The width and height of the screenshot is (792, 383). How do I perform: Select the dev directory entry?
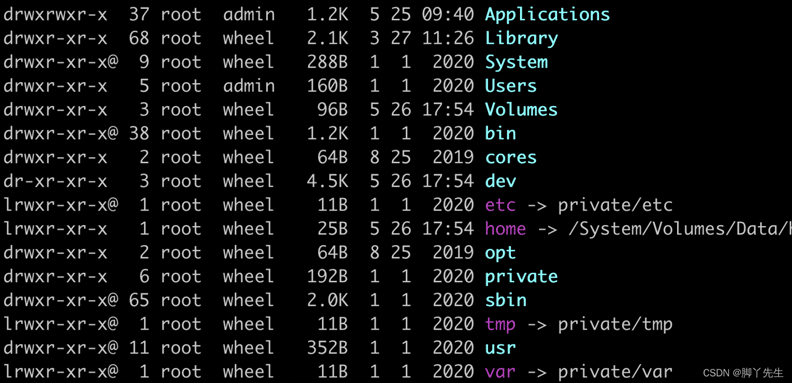pyautogui.click(x=501, y=181)
